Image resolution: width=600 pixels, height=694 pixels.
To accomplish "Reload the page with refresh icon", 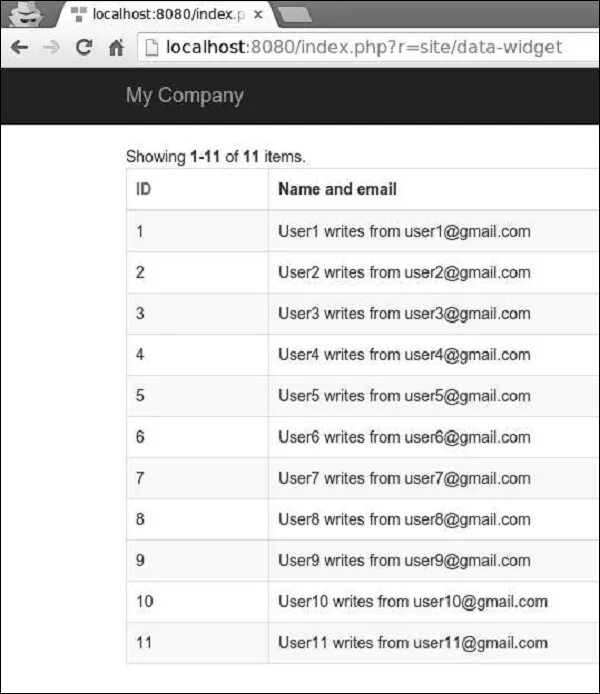I will (x=84, y=47).
